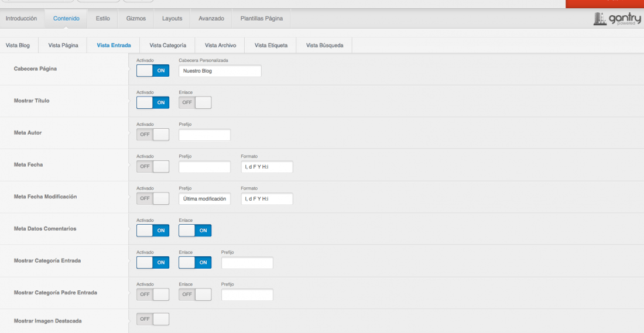Viewport: 644px width, 333px height.
Task: Click the Meta Fecha Modificación label
Action: click(x=45, y=197)
